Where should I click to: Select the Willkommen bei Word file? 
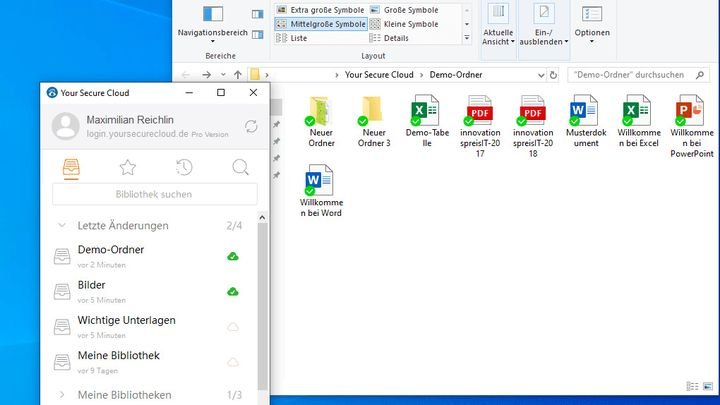[x=321, y=191]
